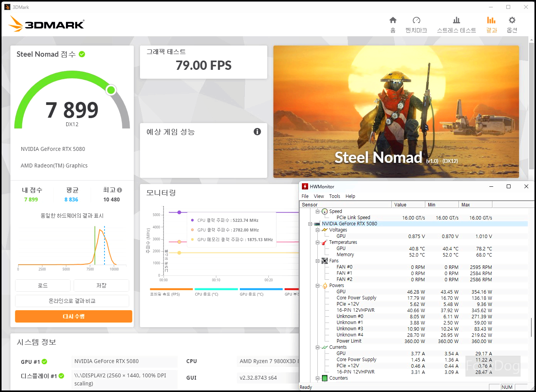536x392 pixels.
Task: Click the HWMonitor vertical scrollbar thumb
Action: (532, 327)
